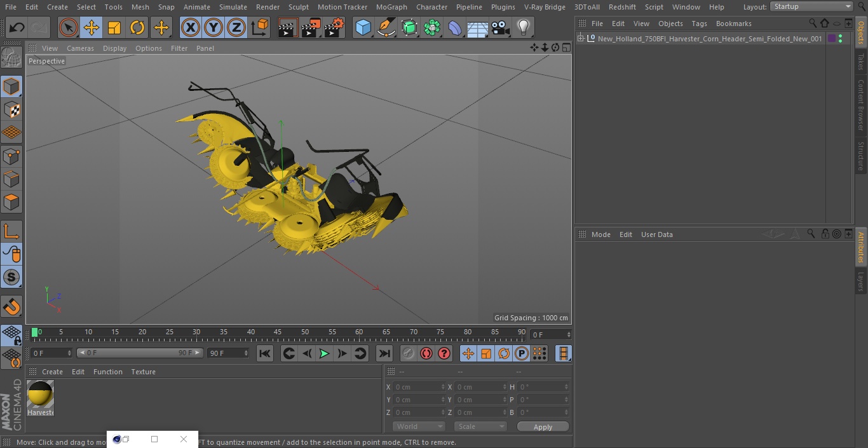Open Object Manager Tags menu
This screenshot has height=448, width=868.
pyautogui.click(x=699, y=24)
